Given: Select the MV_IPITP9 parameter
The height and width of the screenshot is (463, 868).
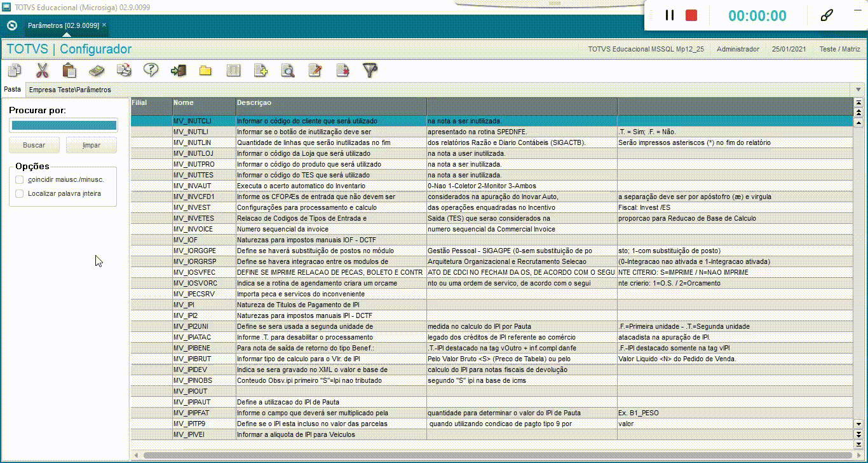Looking at the screenshot, I should tap(492, 424).
